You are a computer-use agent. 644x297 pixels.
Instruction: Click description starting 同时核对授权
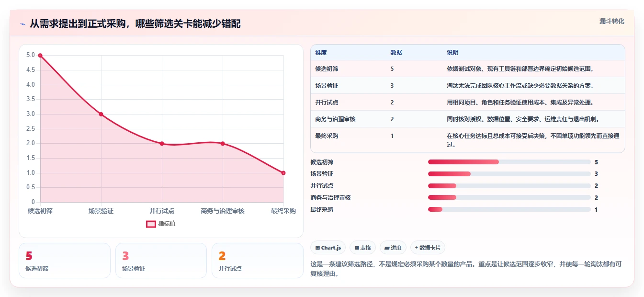tap(523, 119)
